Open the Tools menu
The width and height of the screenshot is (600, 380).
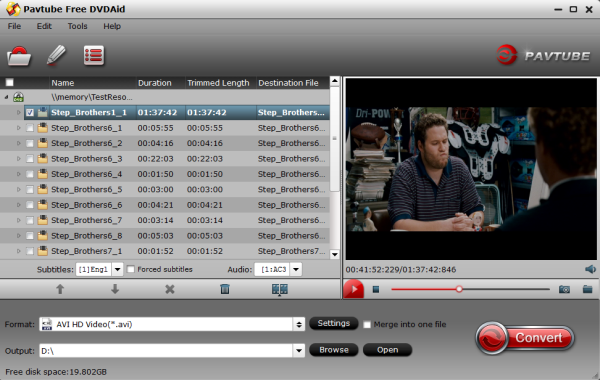click(77, 26)
